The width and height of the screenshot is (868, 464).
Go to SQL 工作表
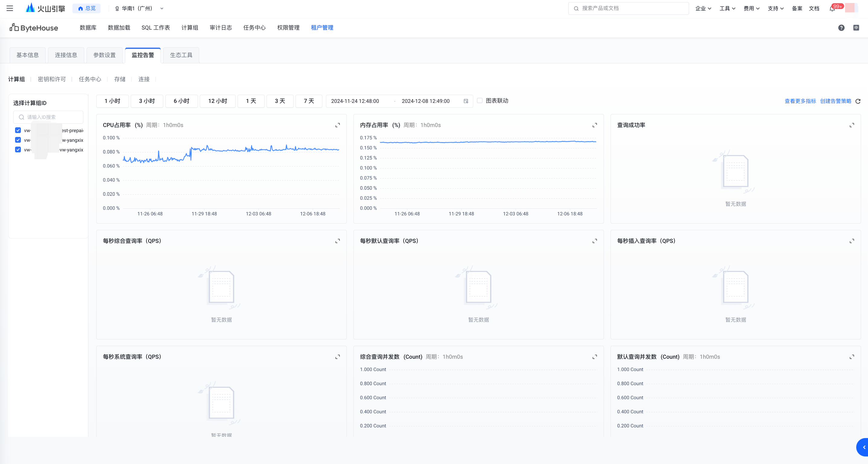pyautogui.click(x=156, y=28)
